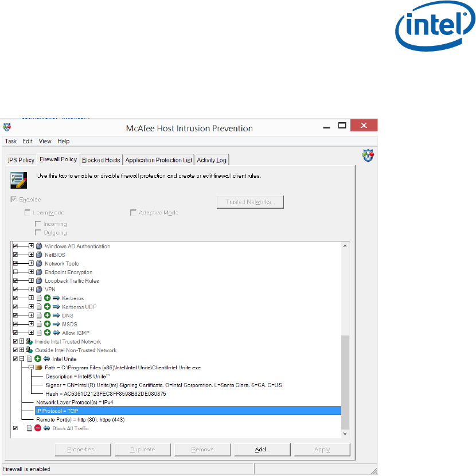The width and height of the screenshot is (476, 476).
Task: Click the McAfee shield icon in the title bar
Action: pyautogui.click(x=7, y=127)
